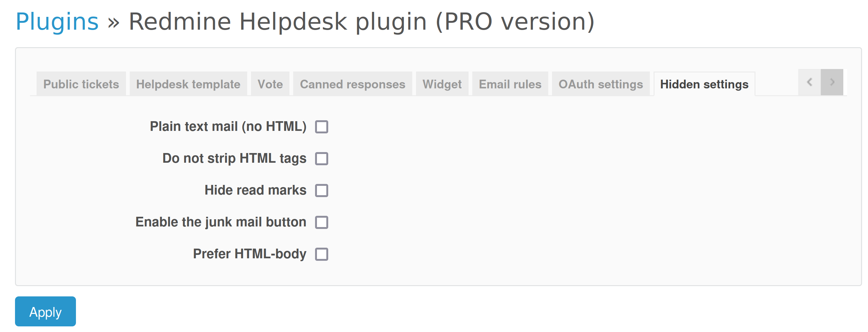Open the Widget tab
Image resolution: width=868 pixels, height=332 pixels.
click(x=442, y=84)
